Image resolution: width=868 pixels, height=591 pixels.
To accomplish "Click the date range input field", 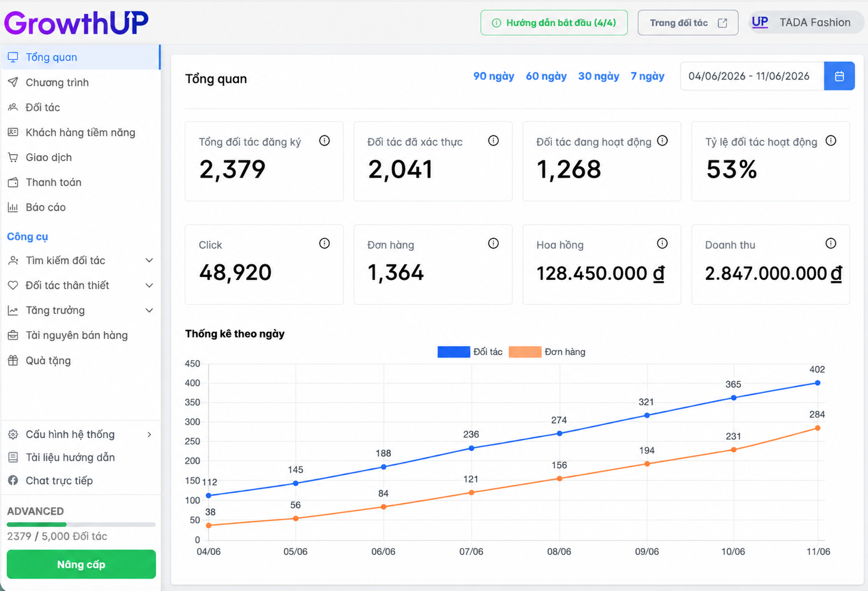I will tap(752, 76).
